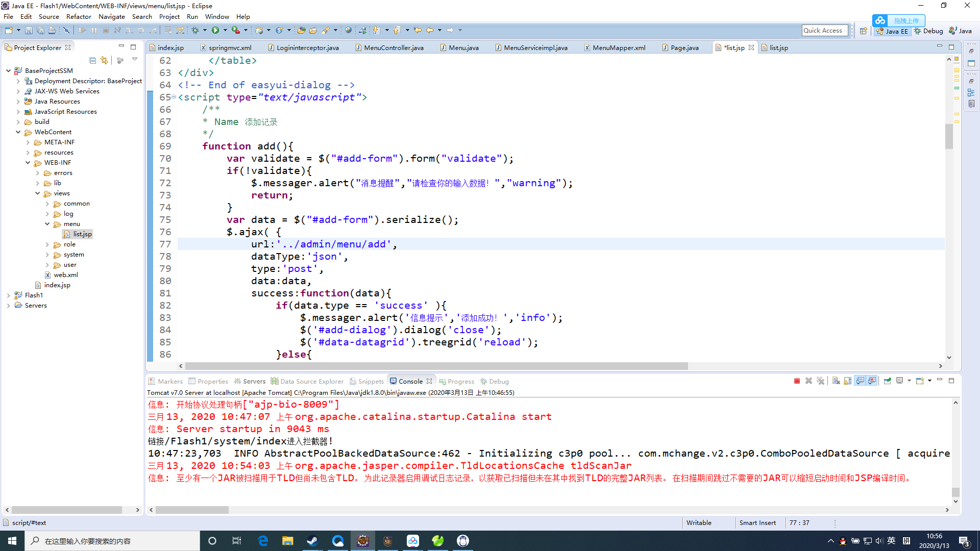Switch to the MenuMapper.xml editor tab
This screenshot has height=551, width=980.
point(615,48)
